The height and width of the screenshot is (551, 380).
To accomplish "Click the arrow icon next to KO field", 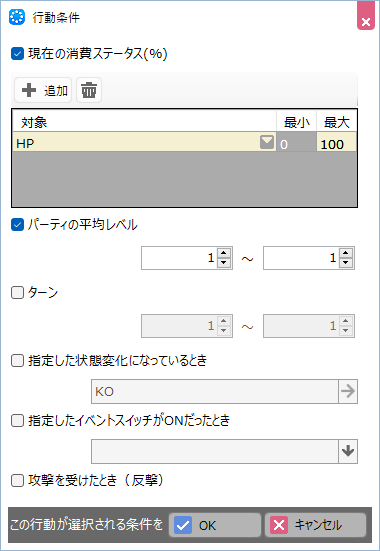I will 348,391.
